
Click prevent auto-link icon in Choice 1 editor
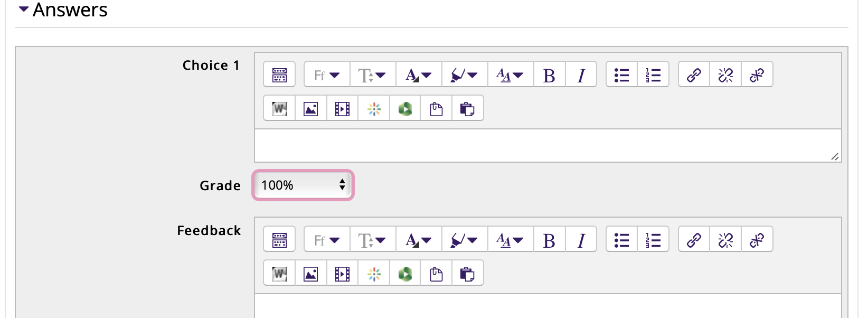(x=757, y=74)
